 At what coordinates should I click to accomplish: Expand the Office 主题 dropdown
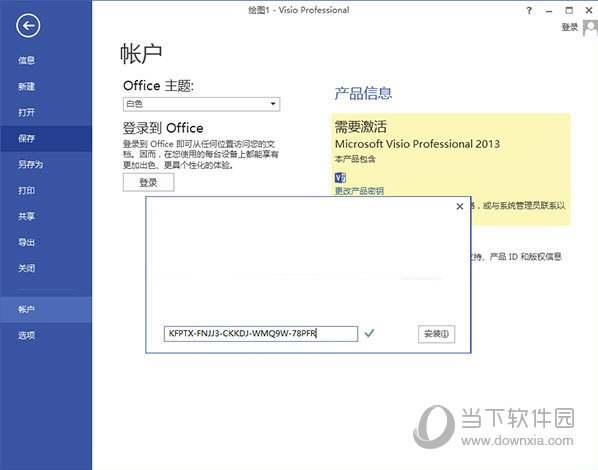[x=201, y=104]
